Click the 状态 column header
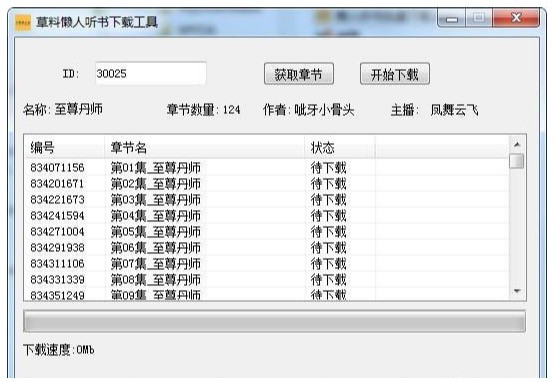This screenshot has width=555, height=382. pyautogui.click(x=339, y=147)
